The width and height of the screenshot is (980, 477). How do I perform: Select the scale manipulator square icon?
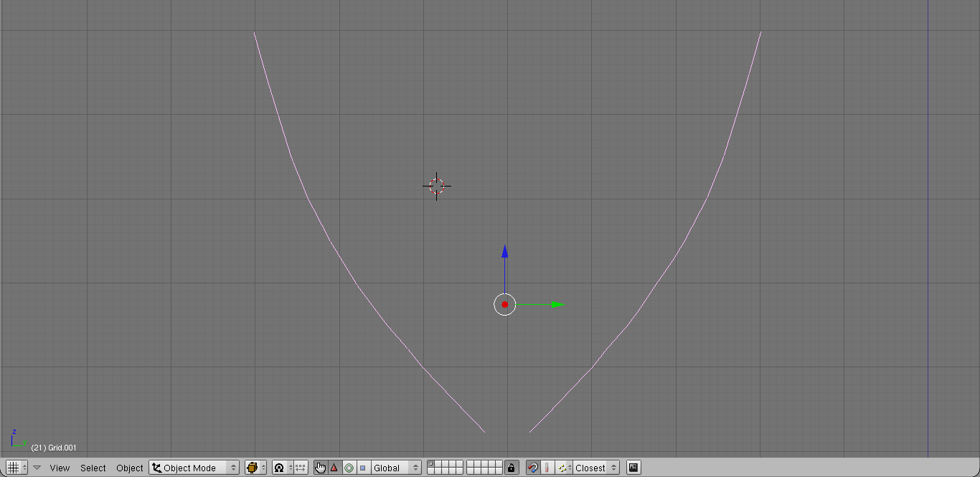click(x=362, y=468)
